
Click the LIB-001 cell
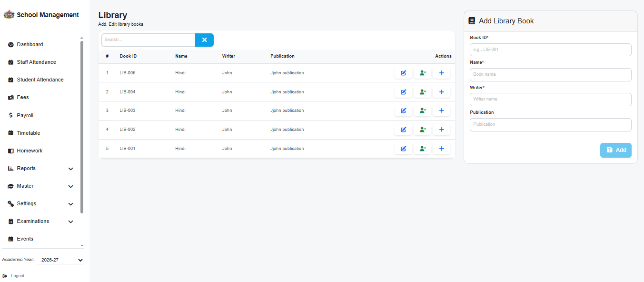click(128, 149)
